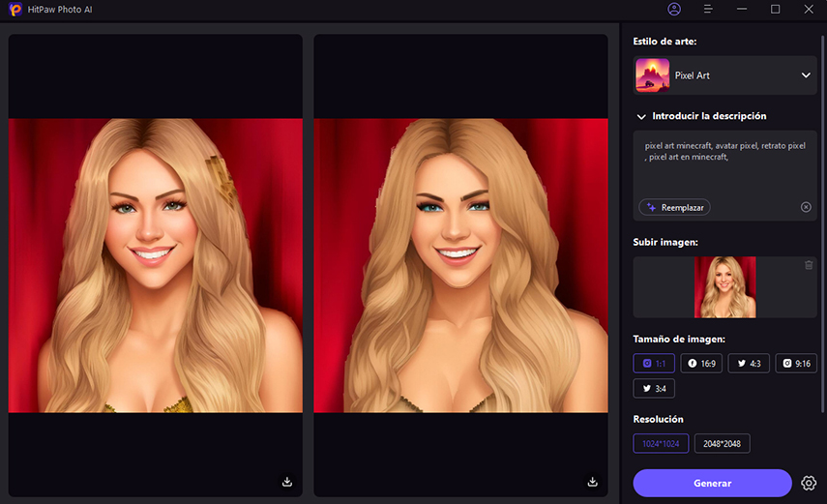Select the 16:9 image size option

pyautogui.click(x=701, y=364)
